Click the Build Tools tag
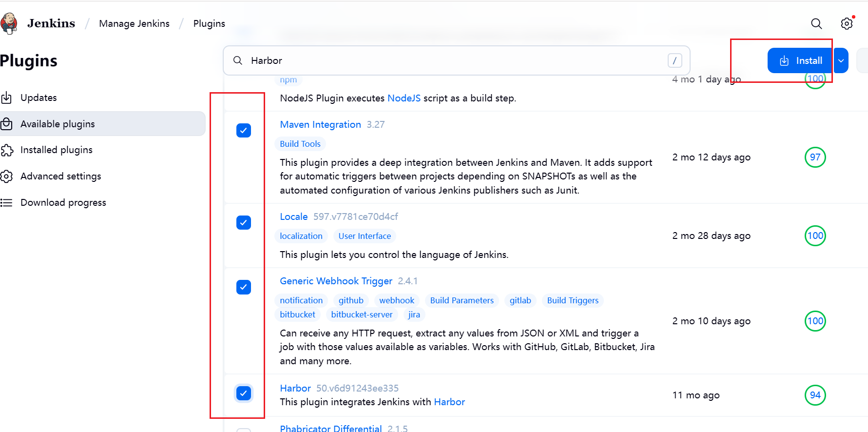 (300, 144)
